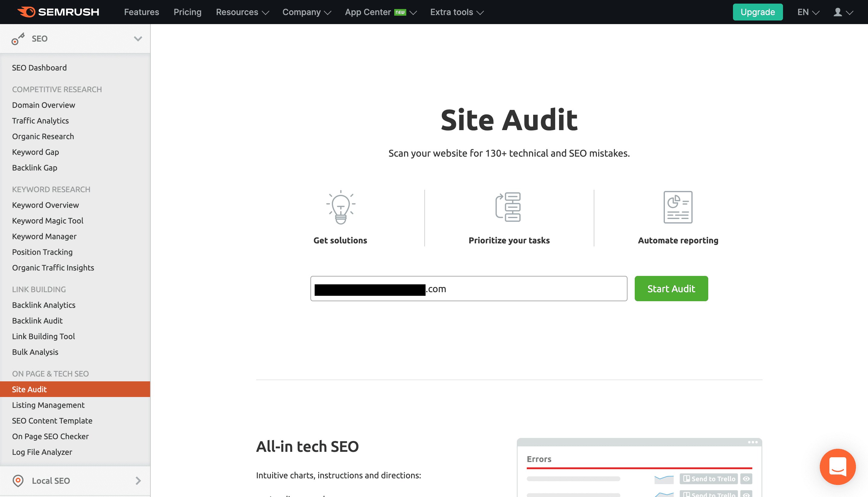Expand the Resources dropdown menu
This screenshot has width=868, height=497.
pyautogui.click(x=242, y=12)
